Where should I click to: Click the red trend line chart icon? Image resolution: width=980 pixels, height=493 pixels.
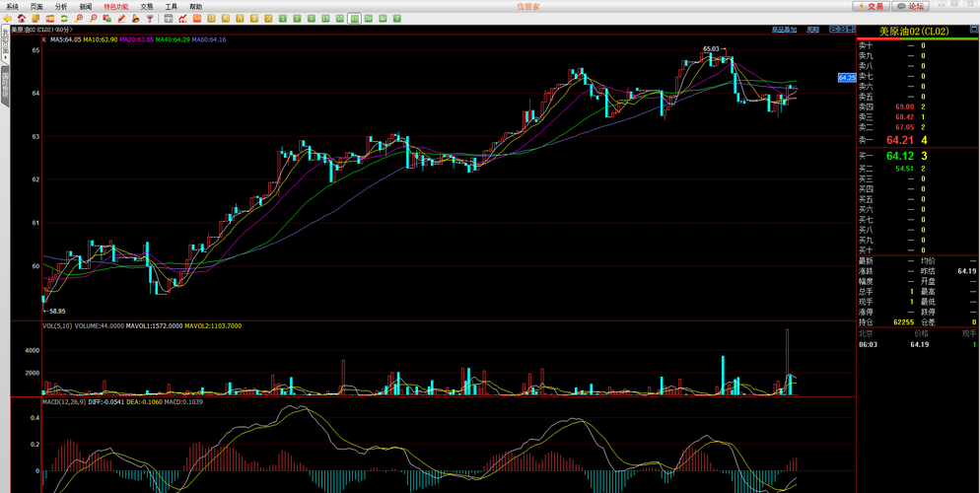coord(182,19)
